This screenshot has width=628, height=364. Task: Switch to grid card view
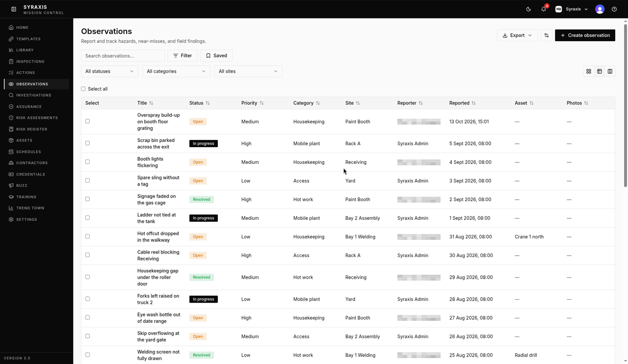click(x=589, y=71)
